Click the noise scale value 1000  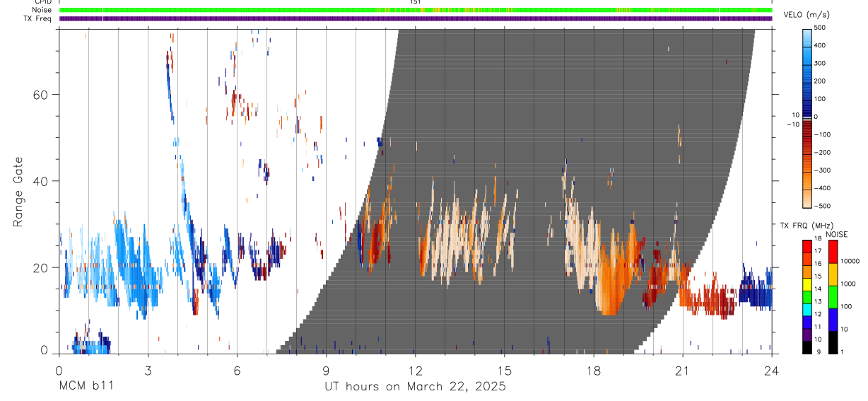847,284
